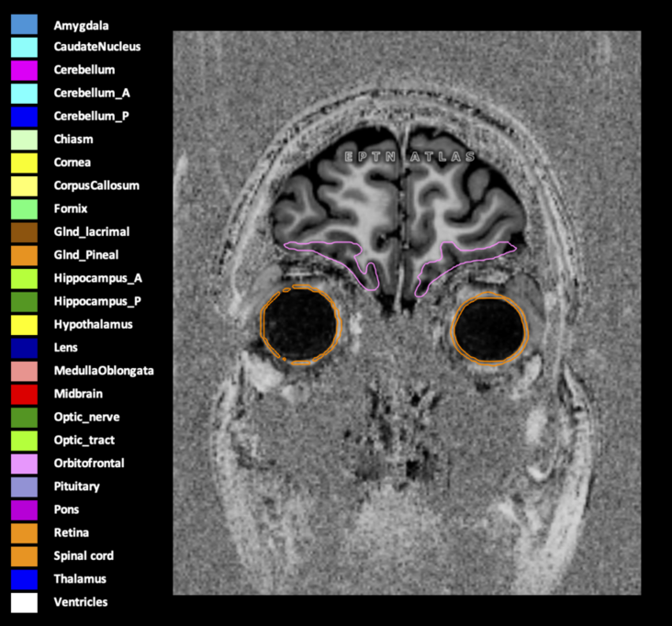Pick the Ventricles white swatch
This screenshot has height=626, width=672.
click(24, 603)
